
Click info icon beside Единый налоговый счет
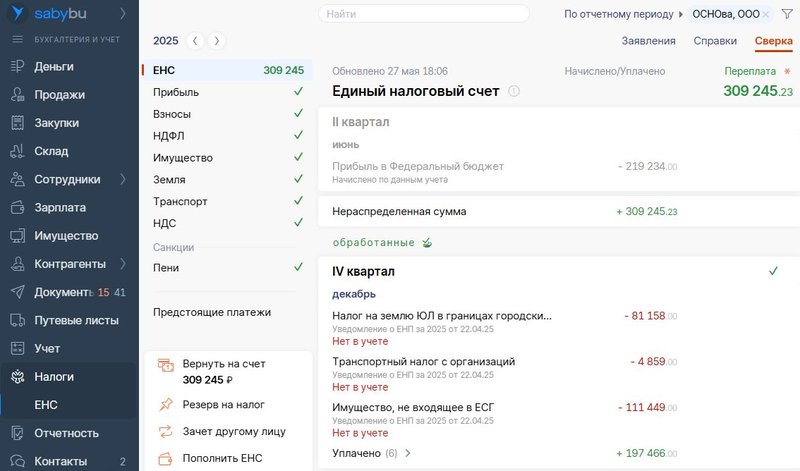[x=514, y=91]
